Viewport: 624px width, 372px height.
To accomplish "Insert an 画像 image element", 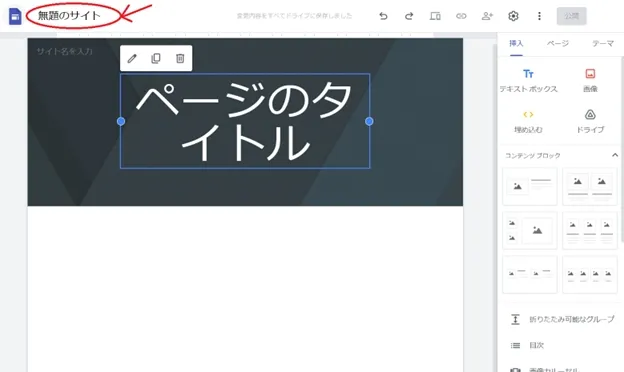I will coord(590,81).
